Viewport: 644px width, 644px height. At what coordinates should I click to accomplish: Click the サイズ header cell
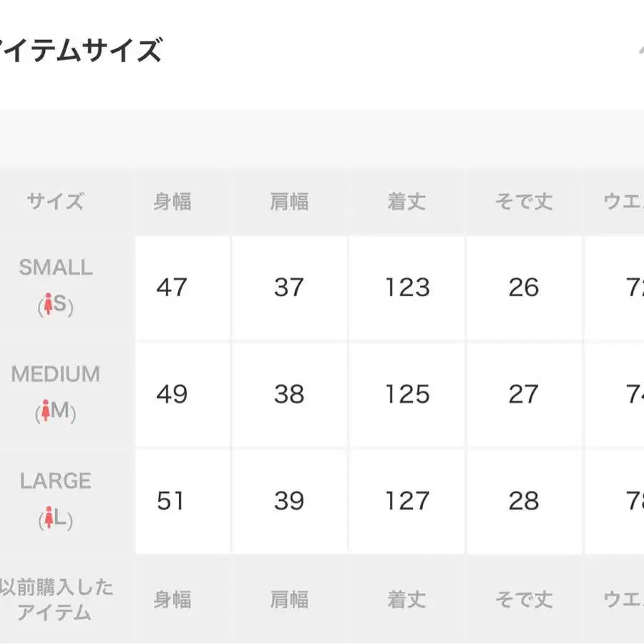point(55,202)
